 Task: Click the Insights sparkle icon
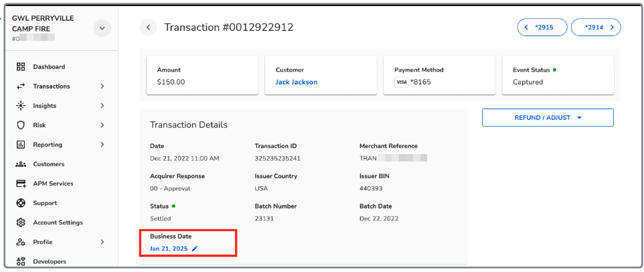pos(21,106)
